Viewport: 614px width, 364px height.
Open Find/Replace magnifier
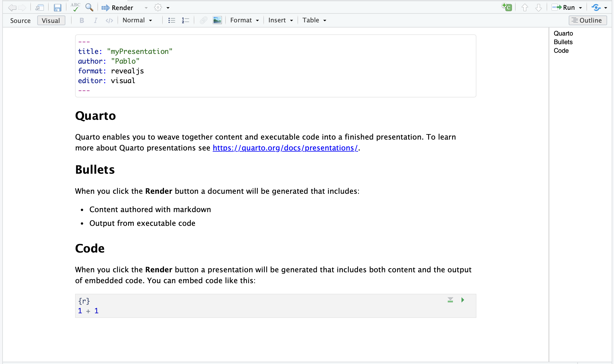(89, 7)
